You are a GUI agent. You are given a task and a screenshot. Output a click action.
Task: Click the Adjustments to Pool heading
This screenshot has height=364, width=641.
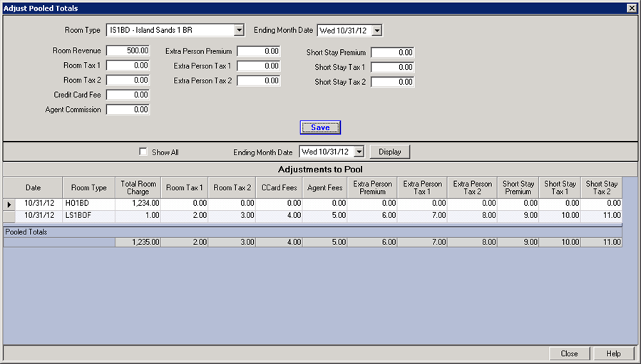[x=320, y=169]
